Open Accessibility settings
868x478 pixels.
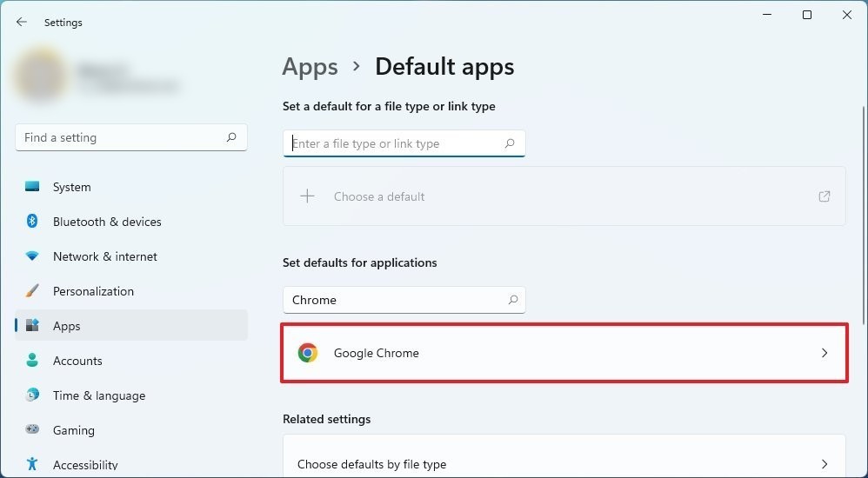tap(131, 464)
